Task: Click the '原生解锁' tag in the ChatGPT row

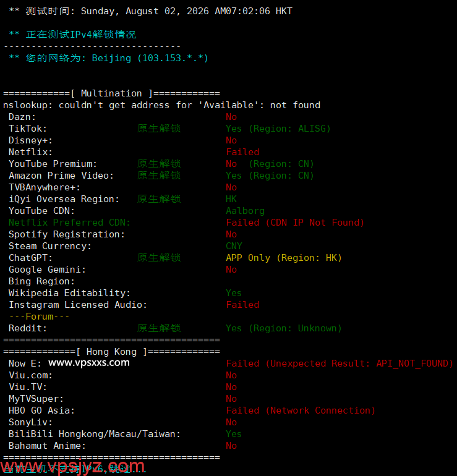Action: (x=159, y=258)
